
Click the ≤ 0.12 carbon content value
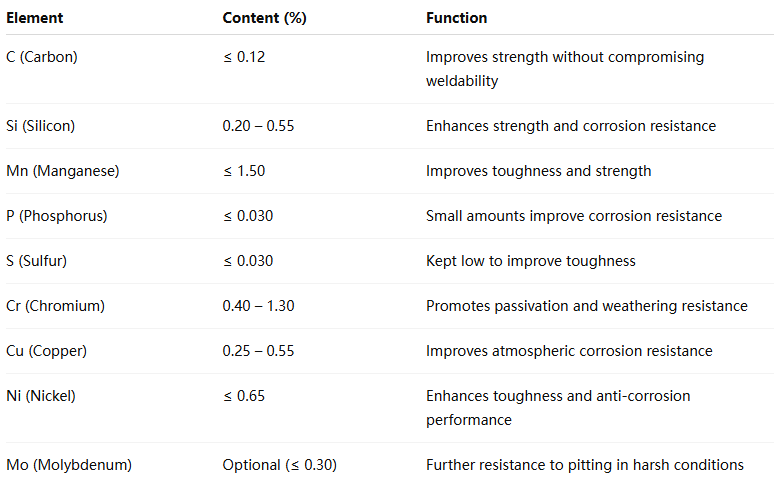point(244,57)
